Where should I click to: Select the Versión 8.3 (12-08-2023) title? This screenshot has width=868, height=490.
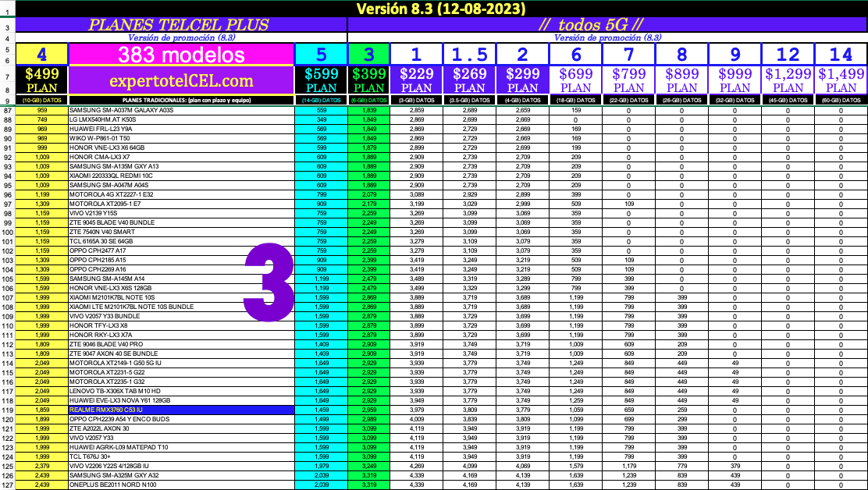coord(441,9)
